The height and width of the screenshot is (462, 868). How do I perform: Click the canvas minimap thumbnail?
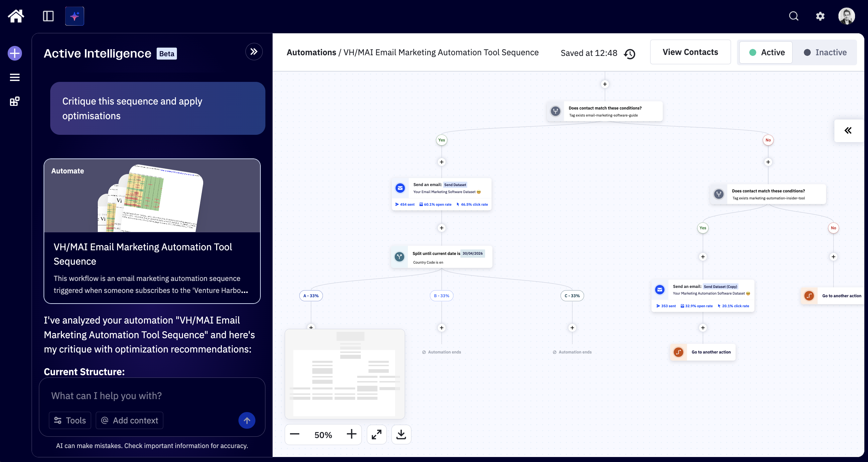tap(345, 374)
